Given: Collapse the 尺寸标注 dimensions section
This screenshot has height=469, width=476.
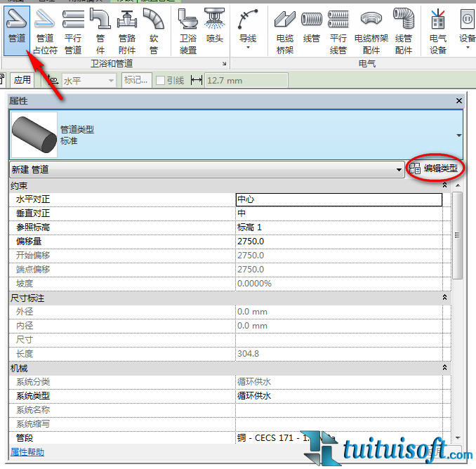Looking at the screenshot, I should [x=444, y=298].
